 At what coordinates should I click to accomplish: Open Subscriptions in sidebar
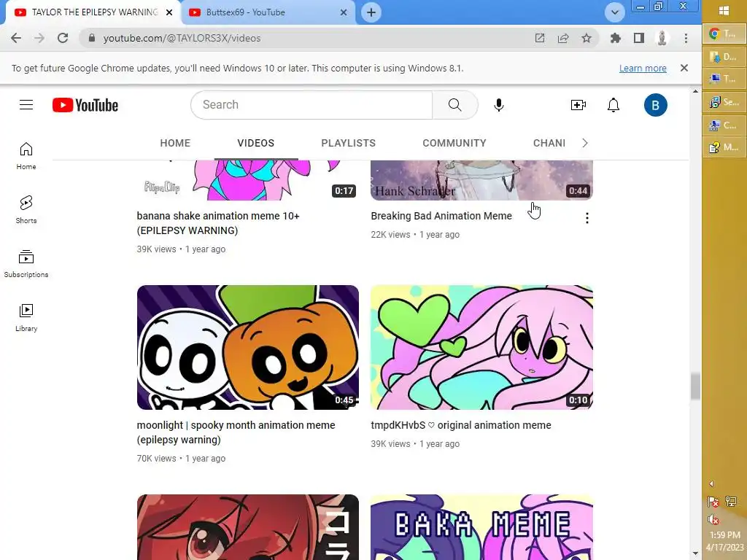[26, 263]
